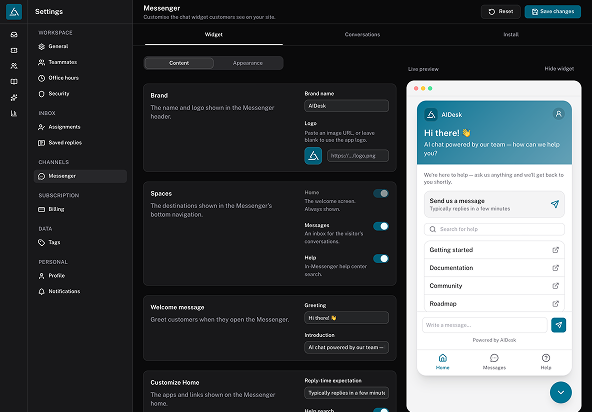
Task: Open the Documentation link in the preview
Action: tap(494, 268)
